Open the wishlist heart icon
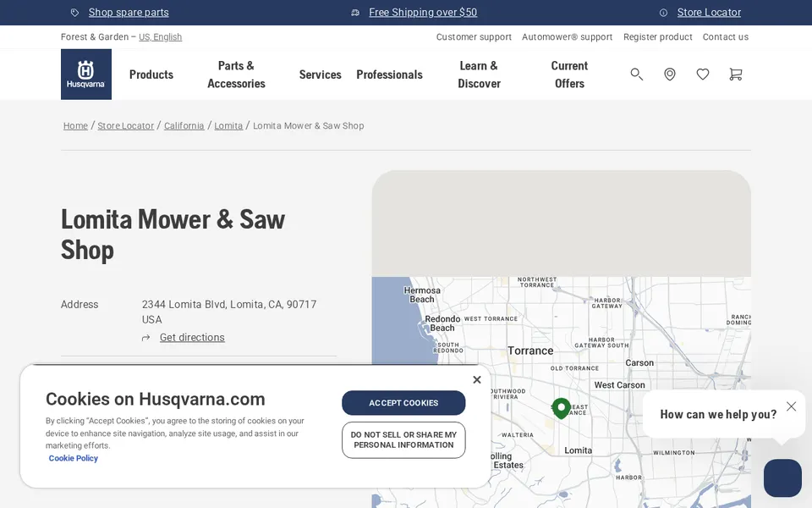This screenshot has width=812, height=508. pos(703,75)
